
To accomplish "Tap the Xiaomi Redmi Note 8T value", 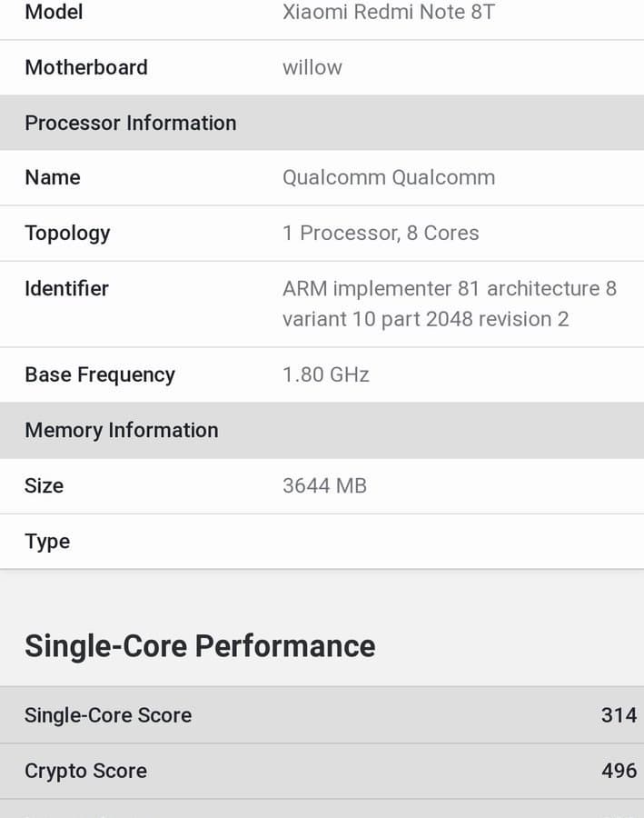I will [389, 12].
